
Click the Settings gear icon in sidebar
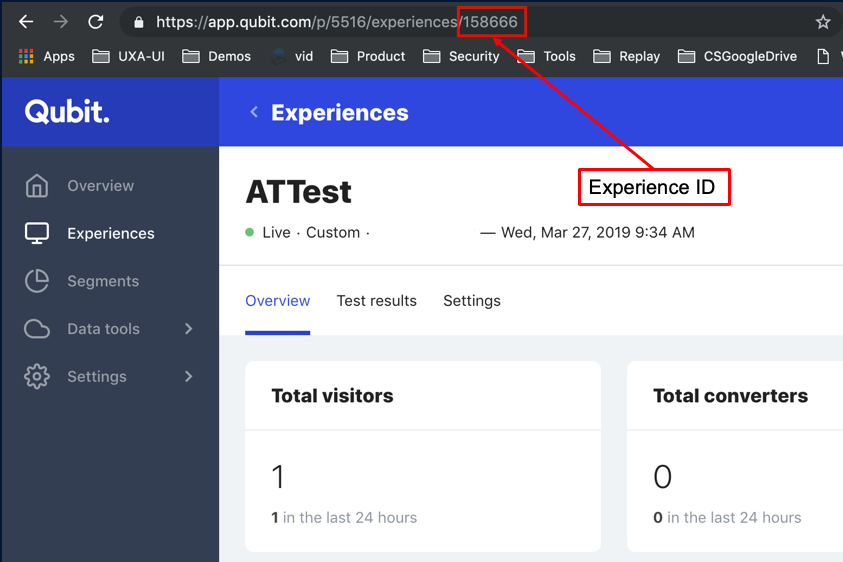click(x=37, y=376)
